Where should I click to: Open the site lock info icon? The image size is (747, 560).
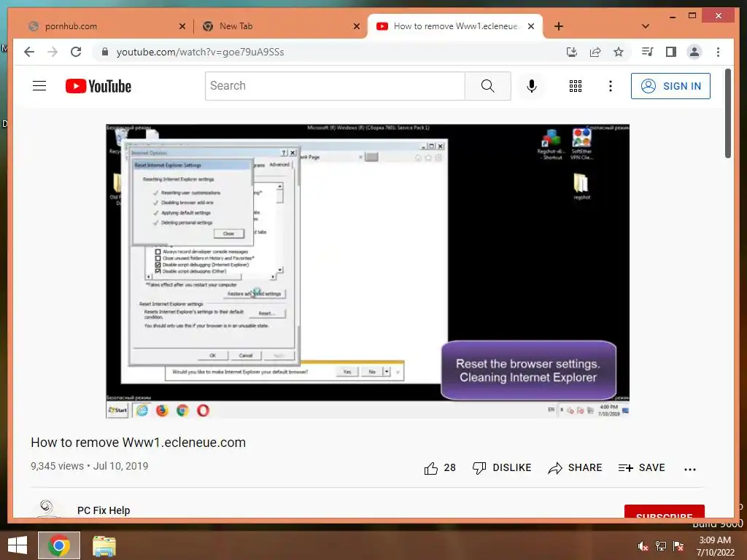click(105, 52)
